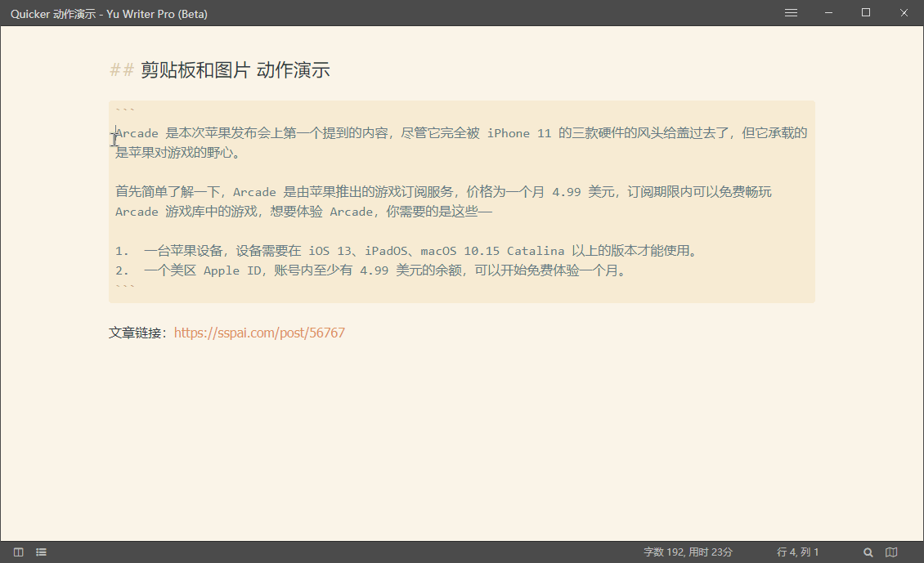Click the '##' heading marker
924x563 pixels.
(x=122, y=70)
